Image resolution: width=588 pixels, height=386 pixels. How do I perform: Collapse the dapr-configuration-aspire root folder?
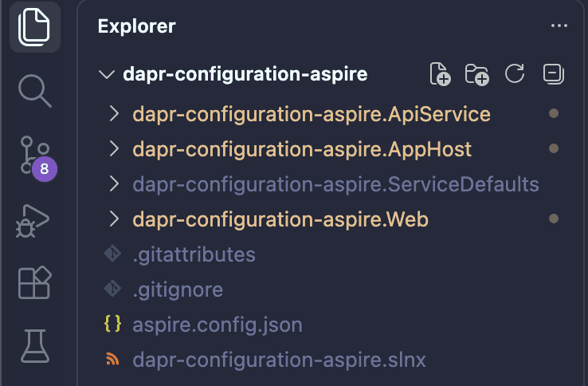tap(107, 74)
